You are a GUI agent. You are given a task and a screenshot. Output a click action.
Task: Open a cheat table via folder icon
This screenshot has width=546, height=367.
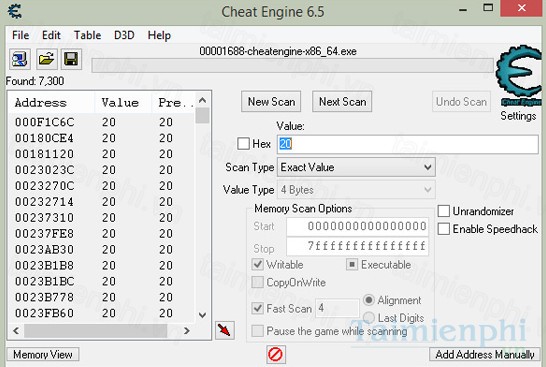coord(46,59)
